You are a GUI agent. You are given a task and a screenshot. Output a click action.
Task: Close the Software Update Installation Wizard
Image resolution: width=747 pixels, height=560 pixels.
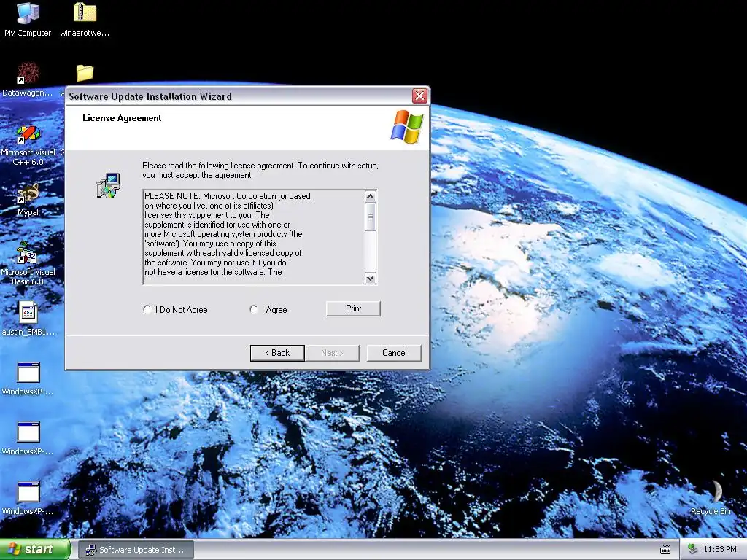point(419,96)
